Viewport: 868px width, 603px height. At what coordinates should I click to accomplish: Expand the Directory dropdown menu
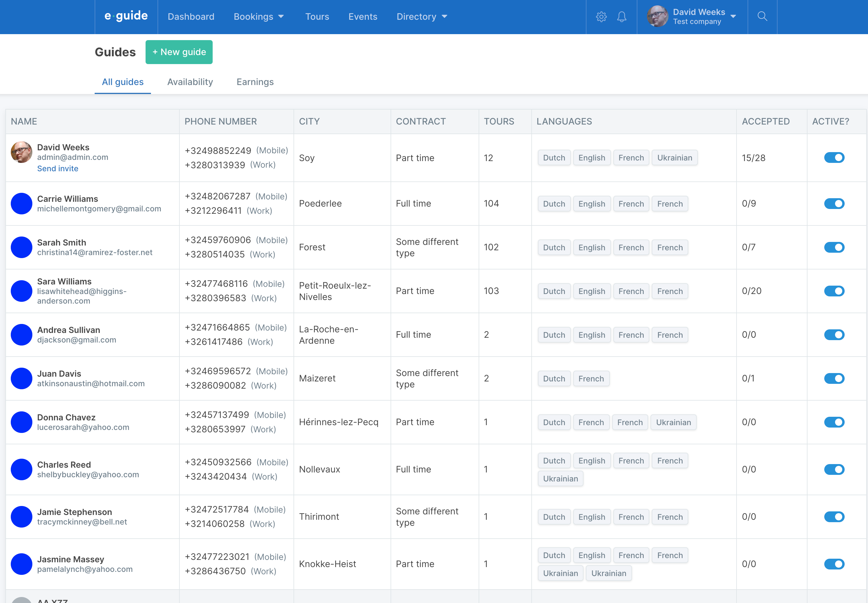[422, 17]
